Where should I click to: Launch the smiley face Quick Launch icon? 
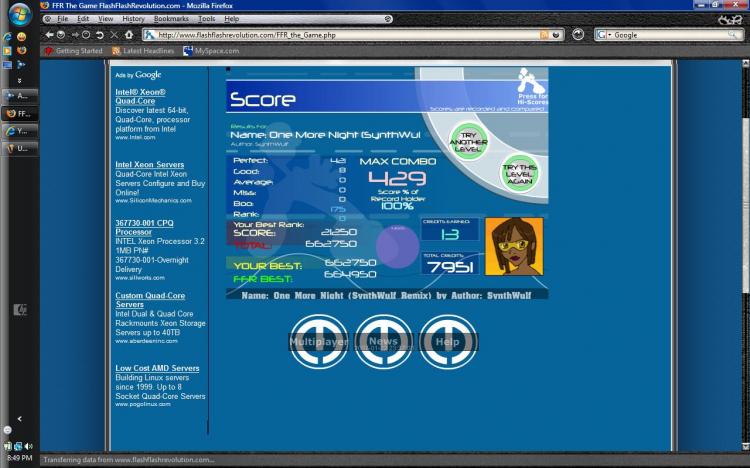pos(21,37)
